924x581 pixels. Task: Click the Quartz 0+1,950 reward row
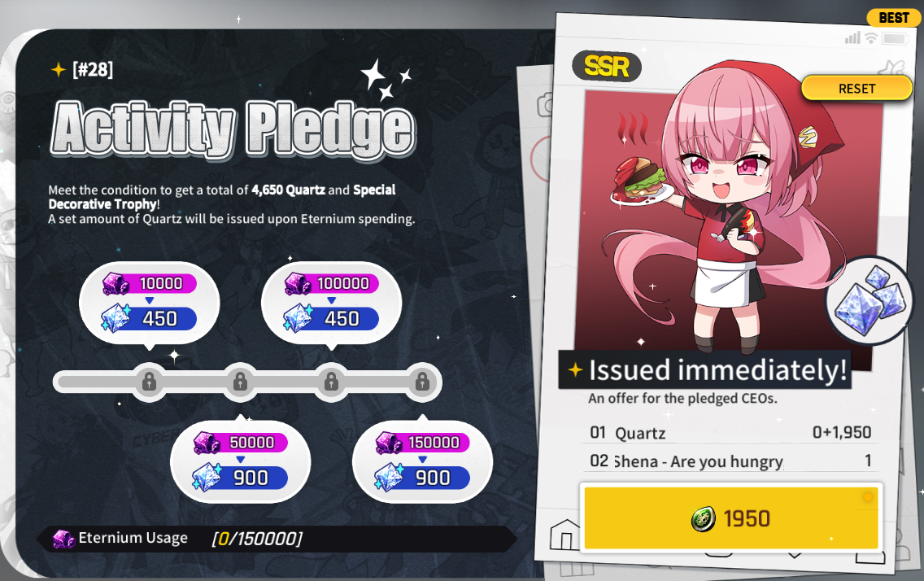[x=730, y=433]
